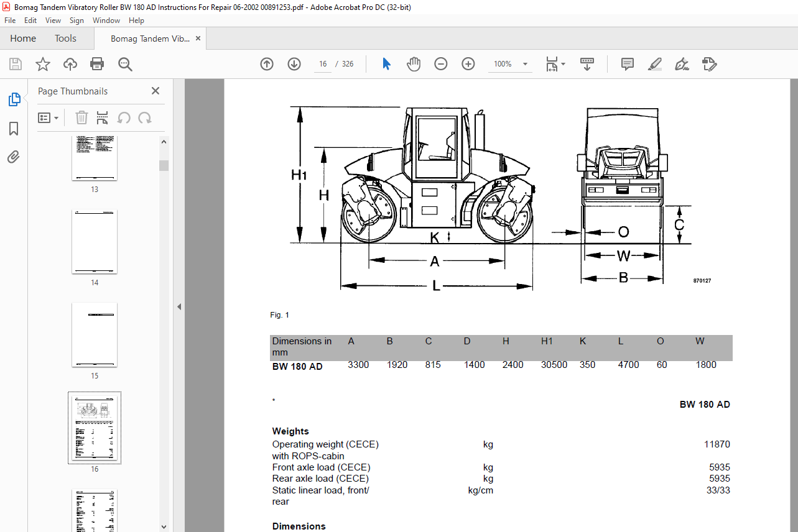Viewport: 798px width, 532px height.
Task: Select the Highlight text pen tool
Action: click(x=654, y=64)
